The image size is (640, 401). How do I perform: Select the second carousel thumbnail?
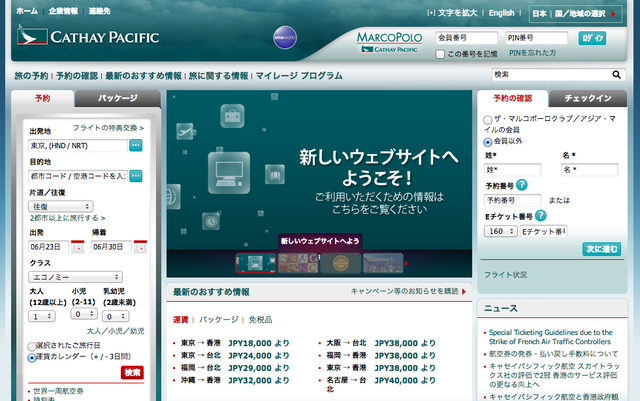coord(298,263)
